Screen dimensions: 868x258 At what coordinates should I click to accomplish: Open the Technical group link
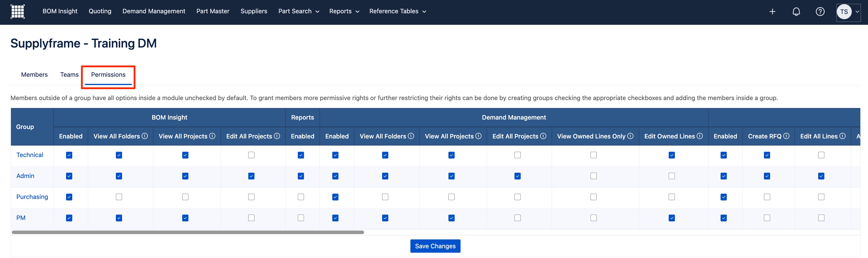30,155
